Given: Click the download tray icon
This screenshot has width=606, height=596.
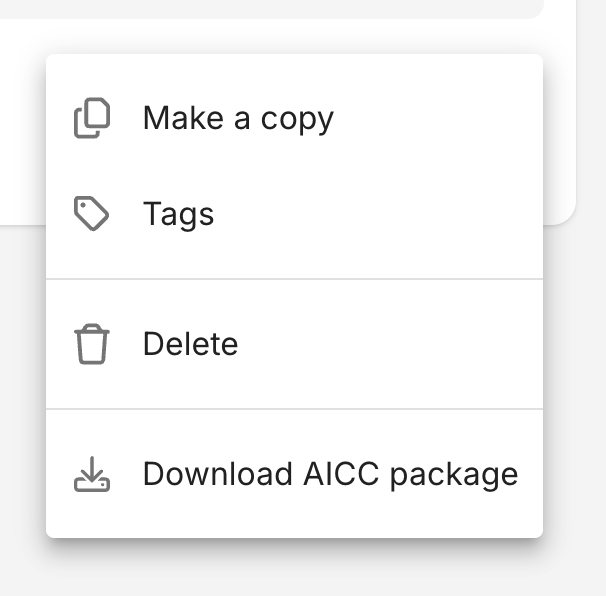Looking at the screenshot, I should pyautogui.click(x=92, y=474).
